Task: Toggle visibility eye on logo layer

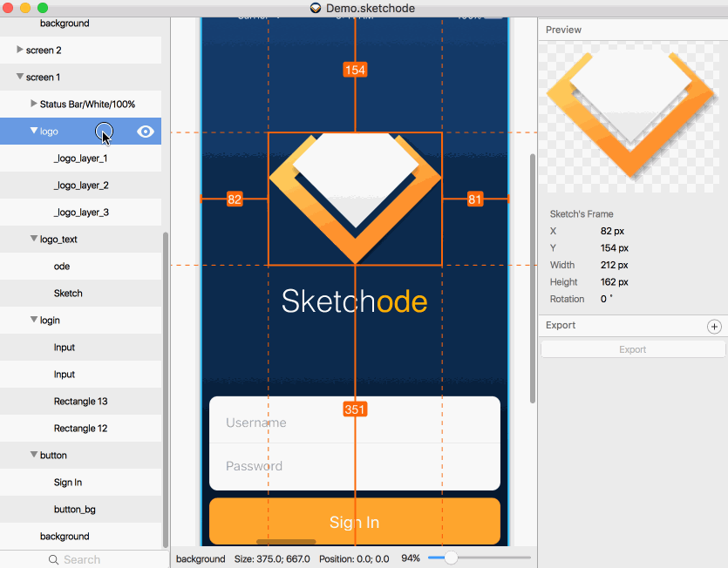Action: [146, 132]
